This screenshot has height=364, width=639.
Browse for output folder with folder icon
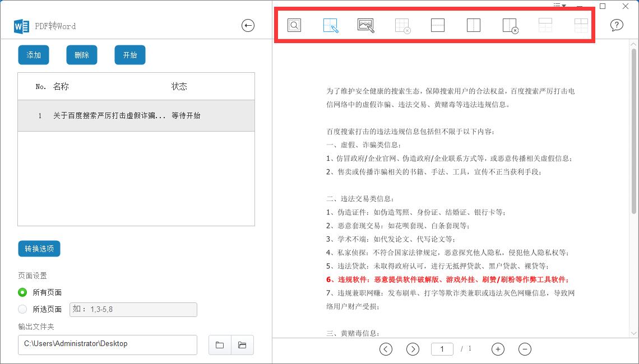coord(220,345)
